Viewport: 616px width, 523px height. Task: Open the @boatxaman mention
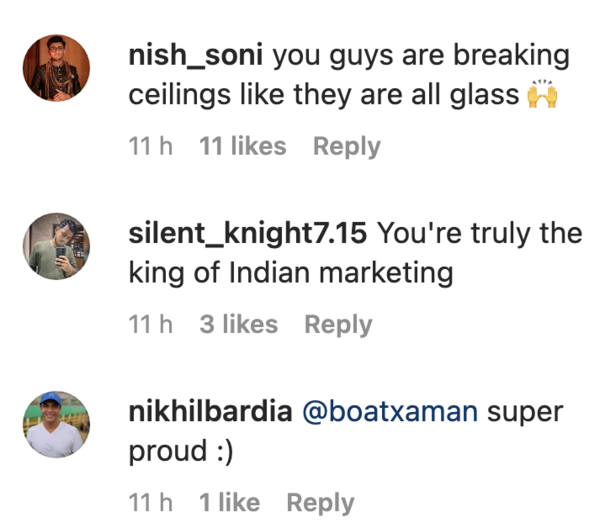(389, 412)
